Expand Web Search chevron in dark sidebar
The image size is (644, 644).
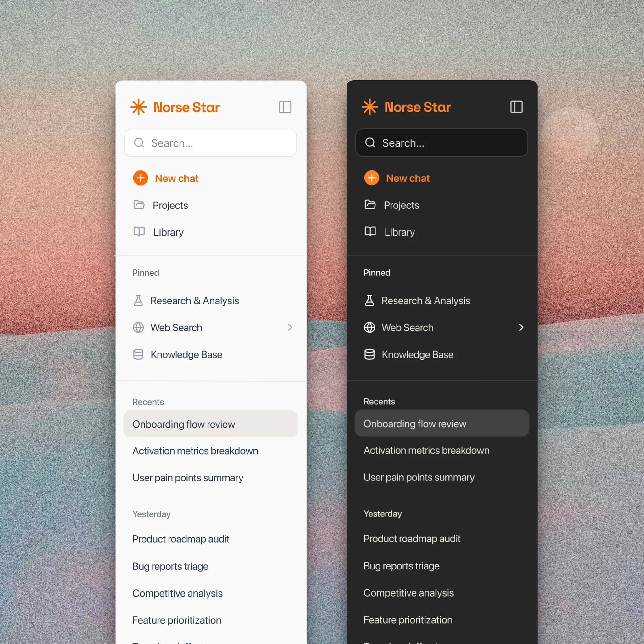pyautogui.click(x=521, y=327)
